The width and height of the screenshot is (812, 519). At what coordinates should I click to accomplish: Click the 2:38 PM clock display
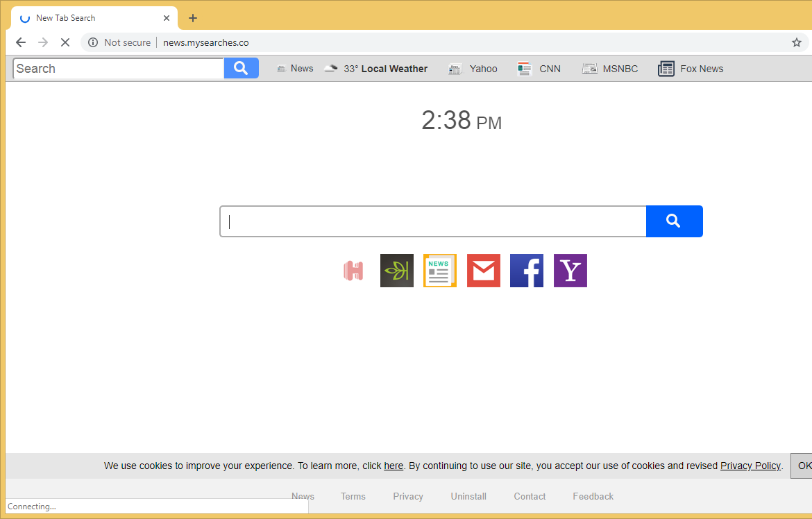(462, 121)
